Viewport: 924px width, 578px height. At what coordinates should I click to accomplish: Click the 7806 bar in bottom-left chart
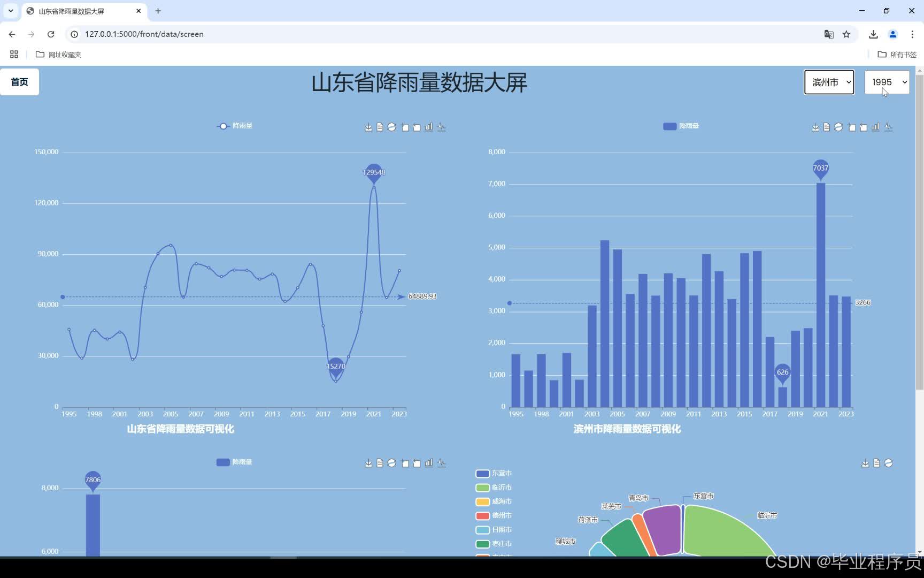point(93,526)
